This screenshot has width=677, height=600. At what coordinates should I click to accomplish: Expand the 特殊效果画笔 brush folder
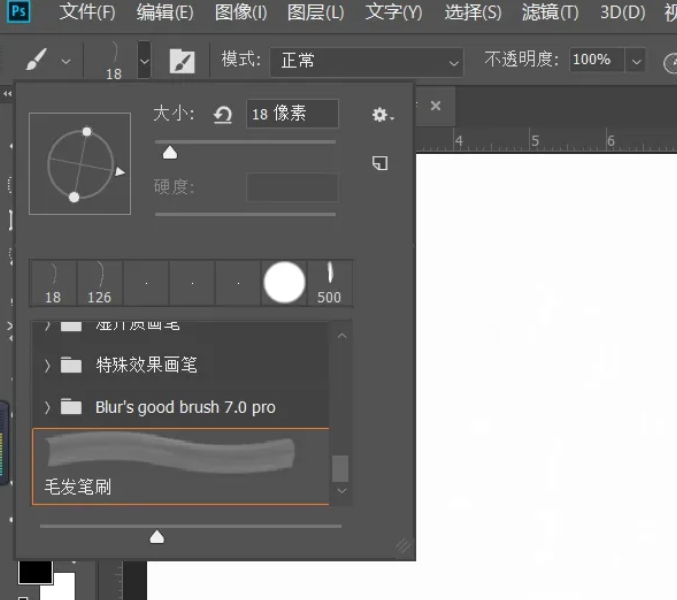coord(47,366)
